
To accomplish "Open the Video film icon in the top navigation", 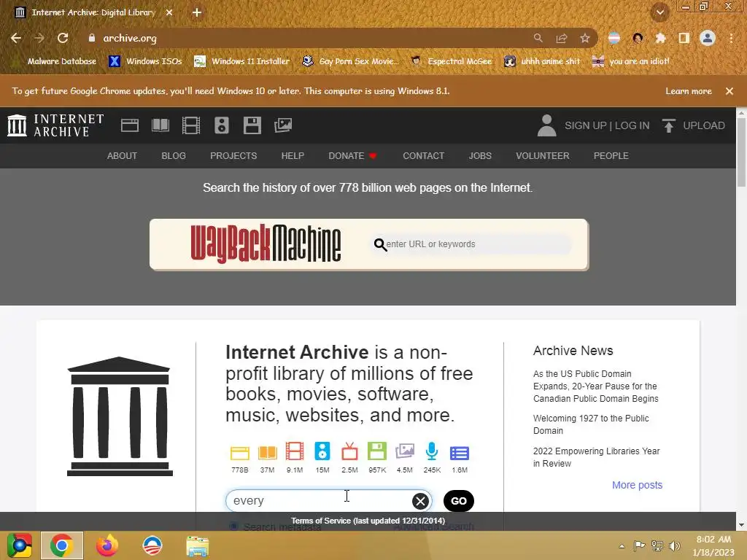I will (191, 125).
